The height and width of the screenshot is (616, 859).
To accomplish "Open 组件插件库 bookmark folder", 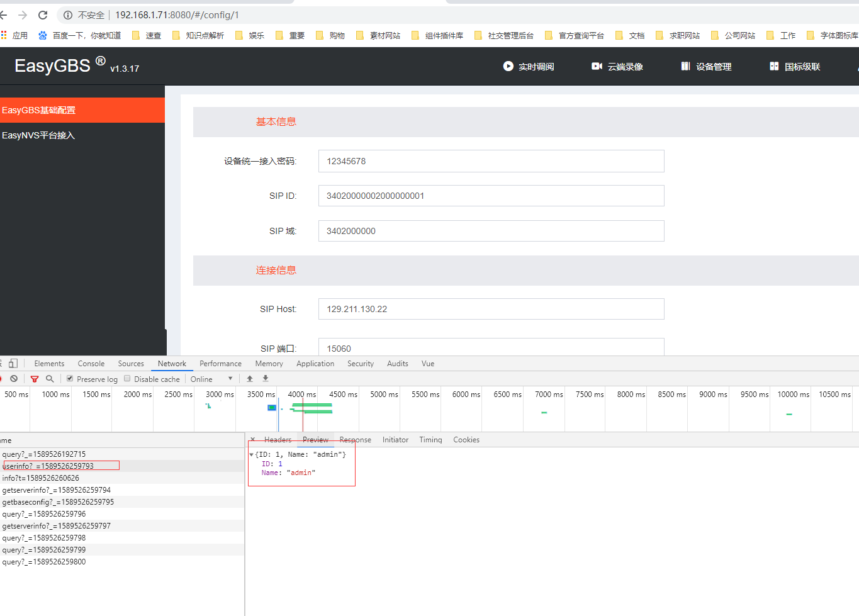I will point(437,36).
